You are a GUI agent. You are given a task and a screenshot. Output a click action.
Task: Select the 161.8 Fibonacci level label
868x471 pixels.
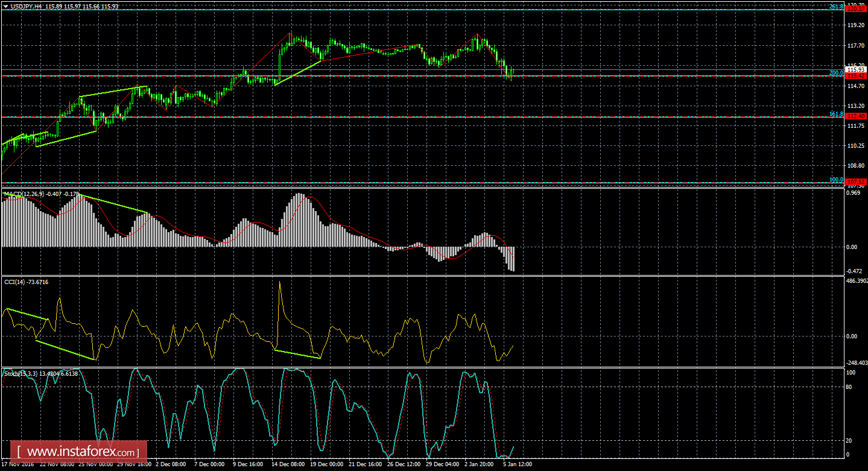835,113
